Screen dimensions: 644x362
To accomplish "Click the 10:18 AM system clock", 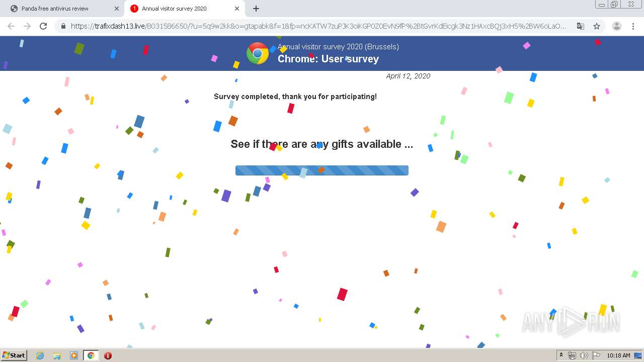I will pos(618,355).
